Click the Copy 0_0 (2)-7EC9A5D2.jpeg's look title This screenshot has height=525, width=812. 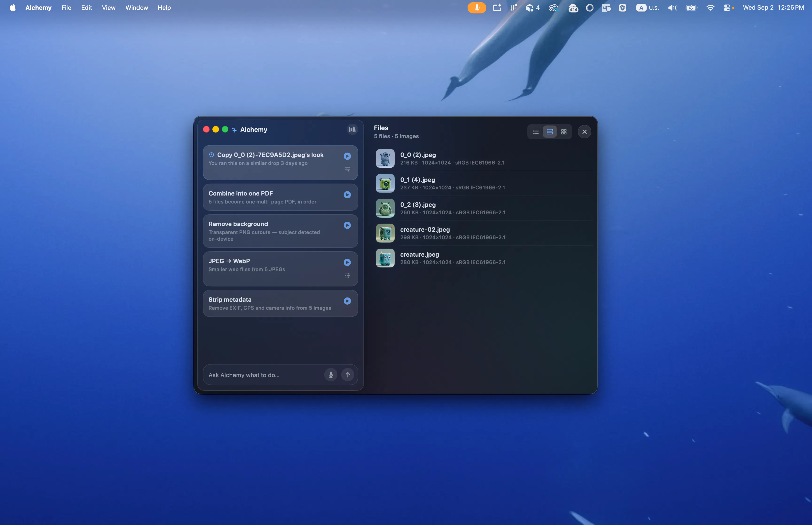tap(270, 155)
